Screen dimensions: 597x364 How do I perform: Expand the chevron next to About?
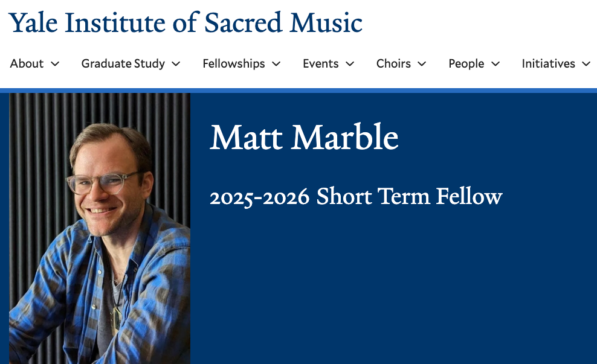point(55,64)
